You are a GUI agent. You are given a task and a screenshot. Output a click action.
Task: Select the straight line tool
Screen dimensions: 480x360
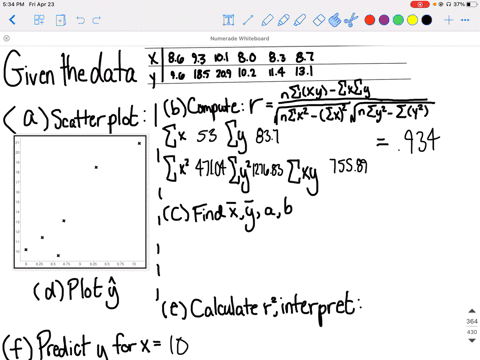coord(248,20)
